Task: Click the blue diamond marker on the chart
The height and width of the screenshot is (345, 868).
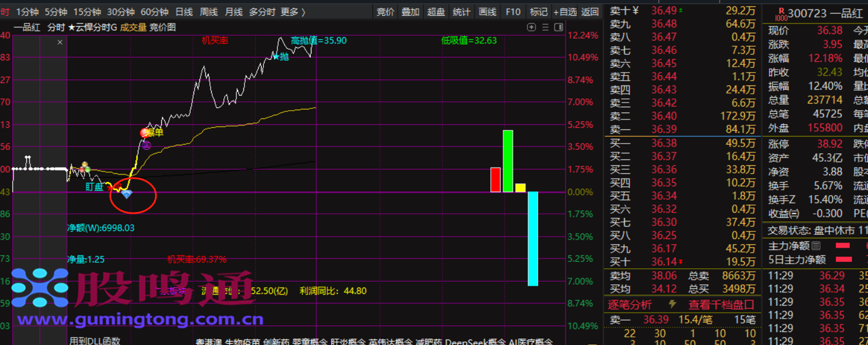Action: [x=127, y=194]
